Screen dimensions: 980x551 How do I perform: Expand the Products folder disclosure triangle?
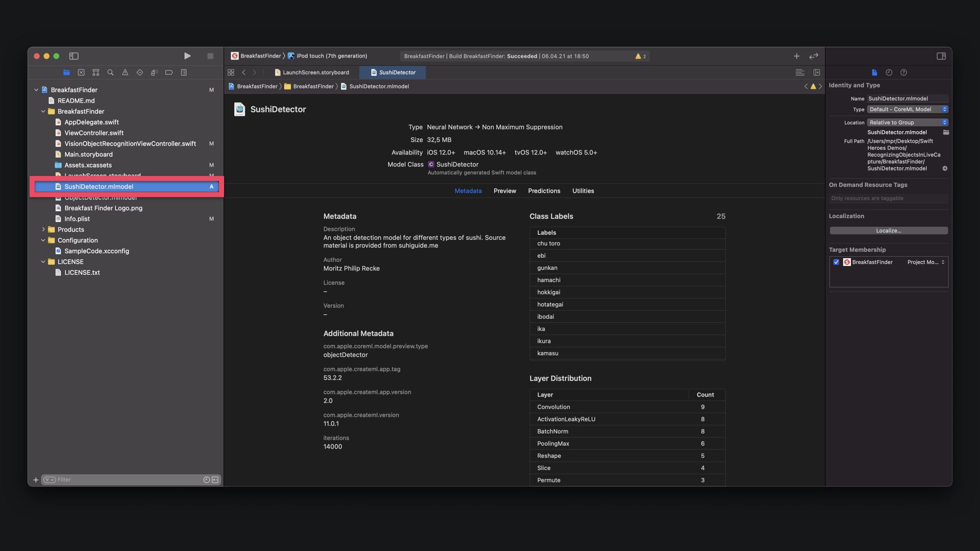tap(43, 230)
